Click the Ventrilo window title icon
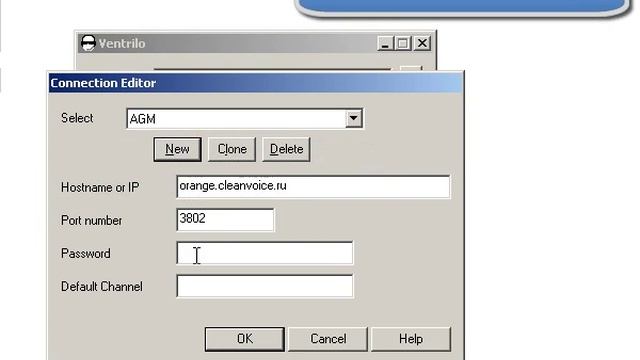640x360 pixels. [88, 43]
